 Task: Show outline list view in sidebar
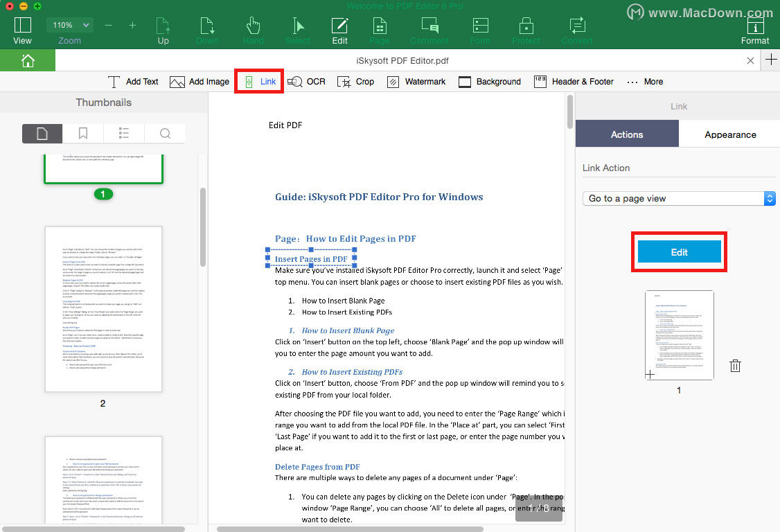[124, 134]
